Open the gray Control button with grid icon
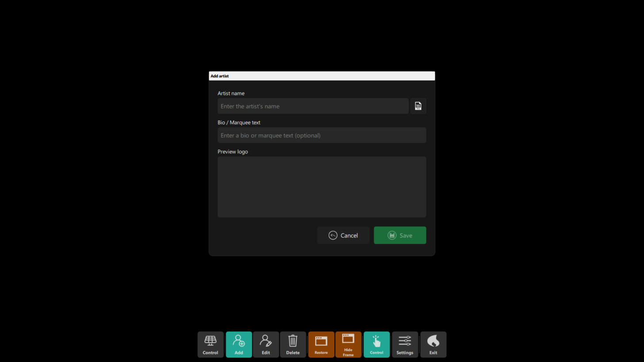 (211, 344)
